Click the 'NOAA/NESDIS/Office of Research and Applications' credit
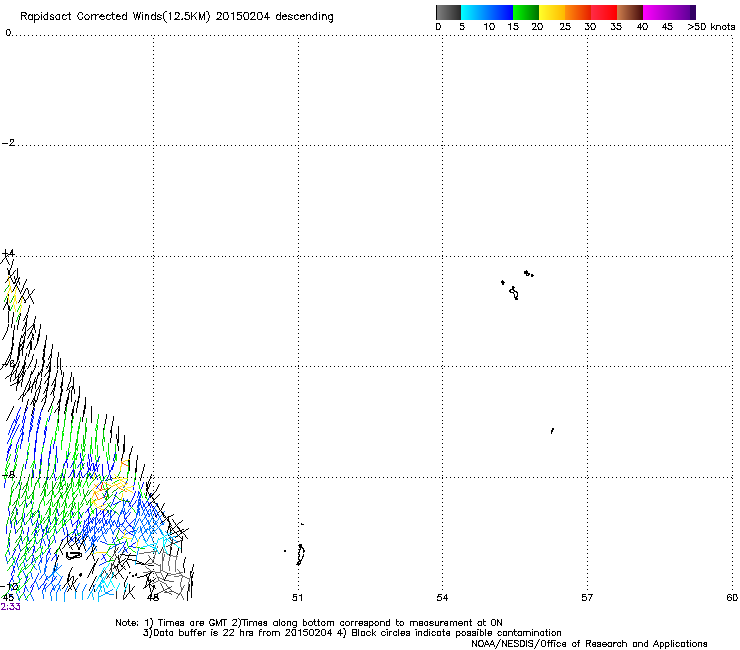Viewport: 740px width, 650px height. click(x=589, y=644)
